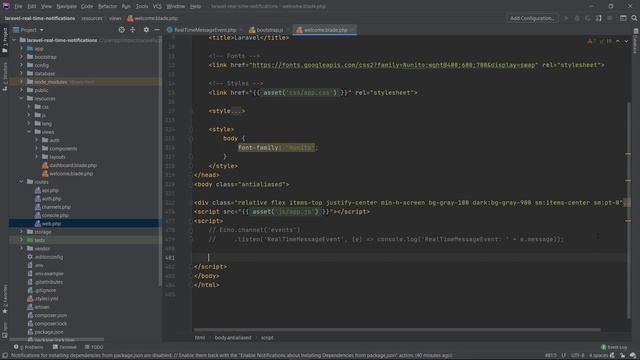Collapse the resources folder
The image size is (640, 360).
[x=22, y=98]
